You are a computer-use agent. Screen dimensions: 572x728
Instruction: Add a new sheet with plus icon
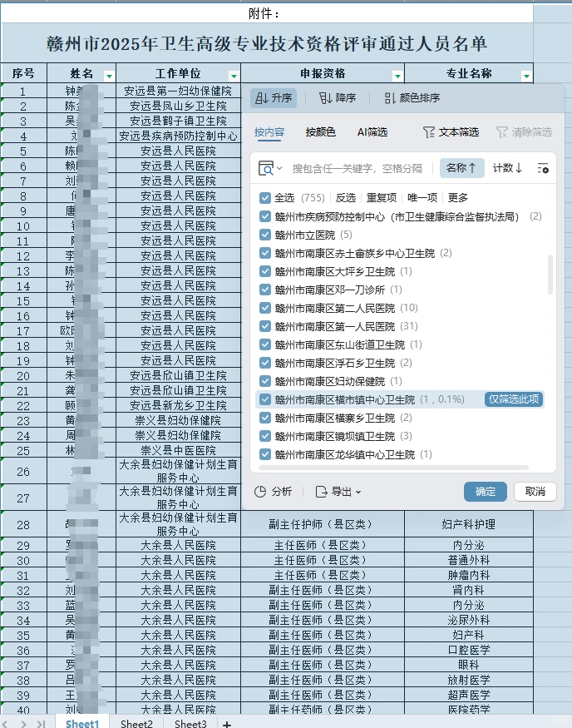[x=227, y=724]
